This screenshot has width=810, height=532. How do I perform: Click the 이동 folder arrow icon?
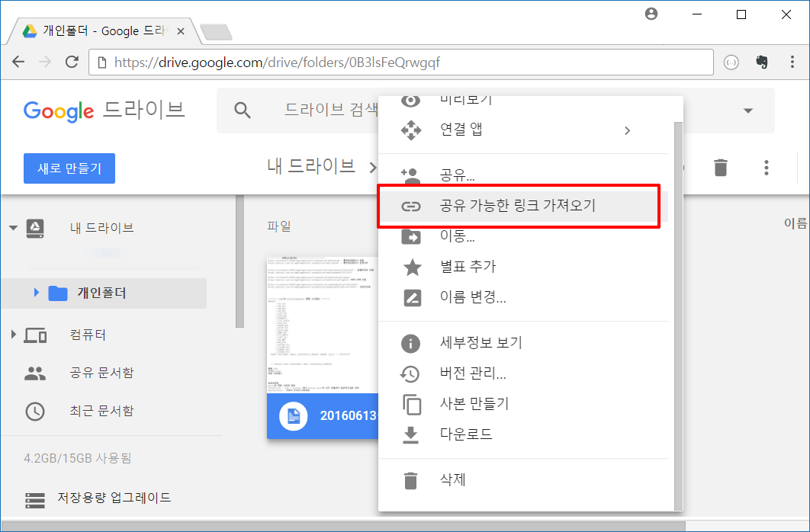411,237
